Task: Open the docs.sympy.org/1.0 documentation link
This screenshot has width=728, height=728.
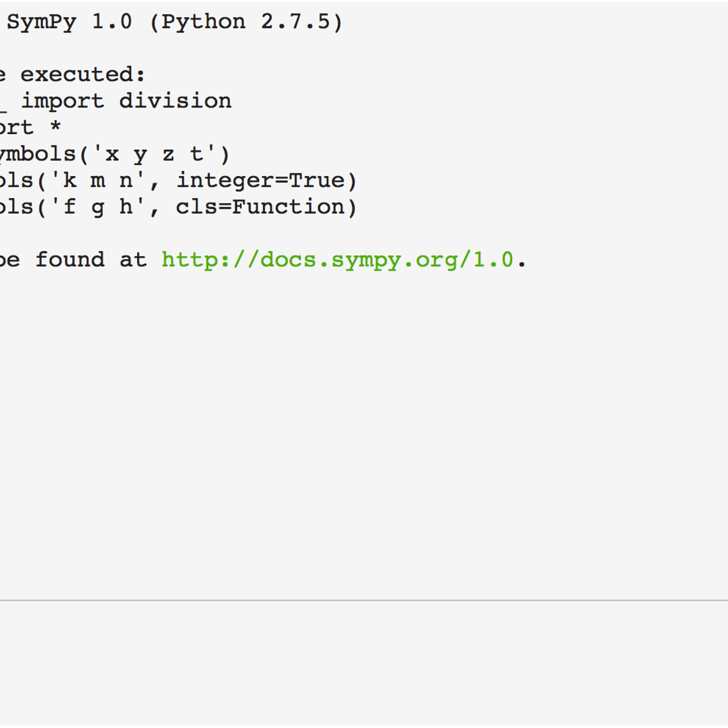Action: 337,260
